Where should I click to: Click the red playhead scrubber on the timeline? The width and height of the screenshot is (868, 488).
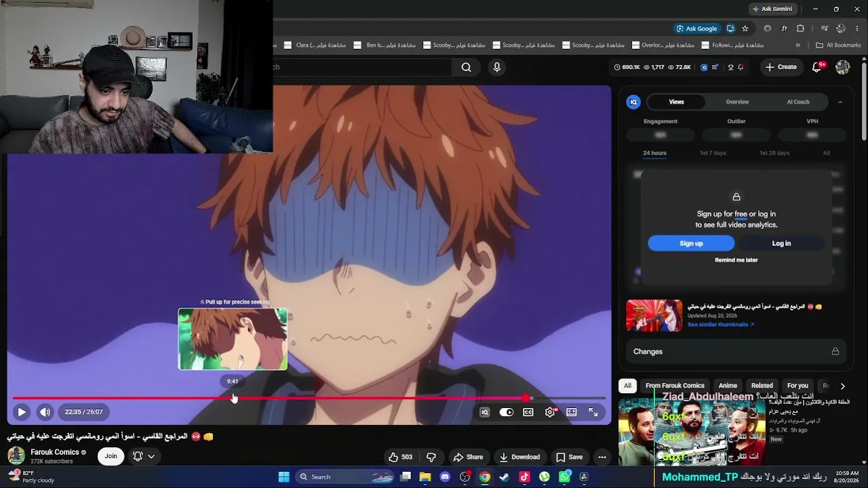526,399
